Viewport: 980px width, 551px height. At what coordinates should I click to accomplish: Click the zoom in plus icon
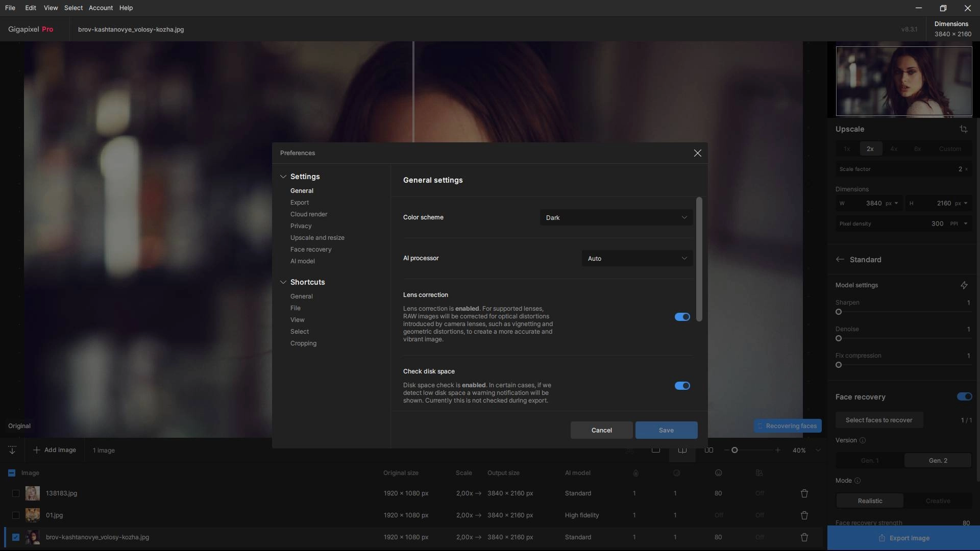(777, 450)
